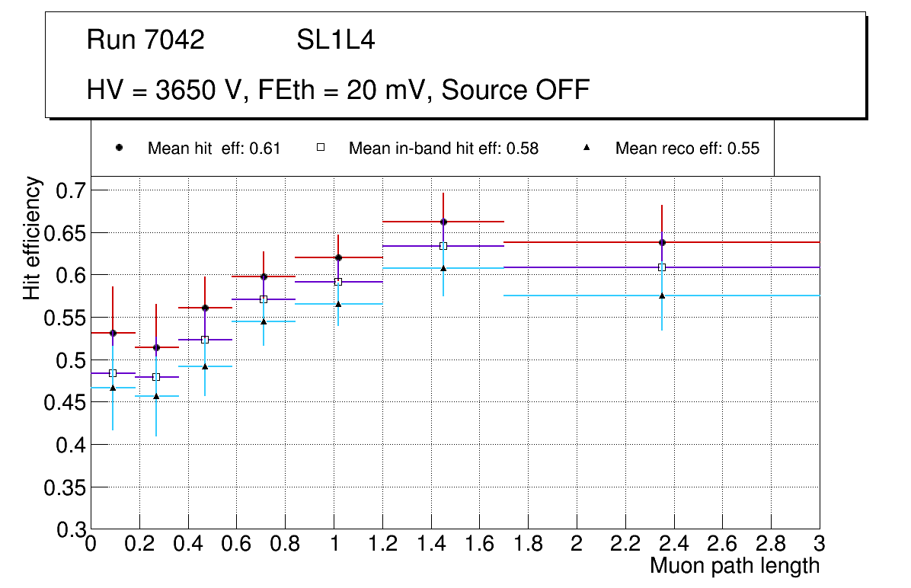Click the 'Muon path length' x-axis title
The image size is (911, 588).
click(x=734, y=566)
